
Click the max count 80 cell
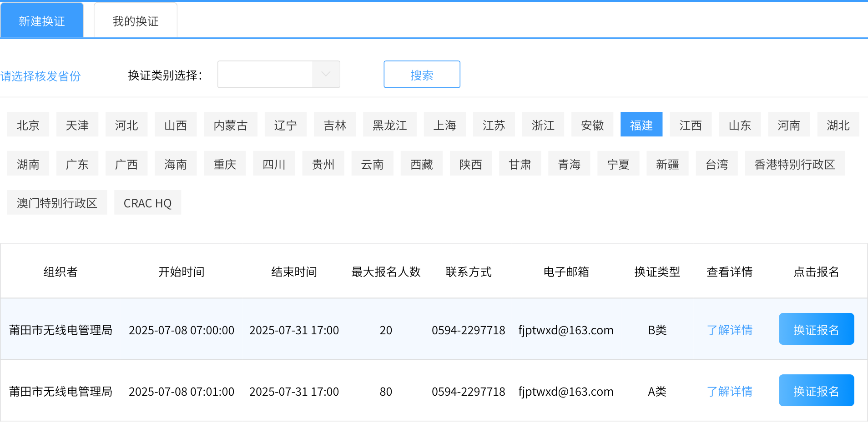(x=386, y=391)
